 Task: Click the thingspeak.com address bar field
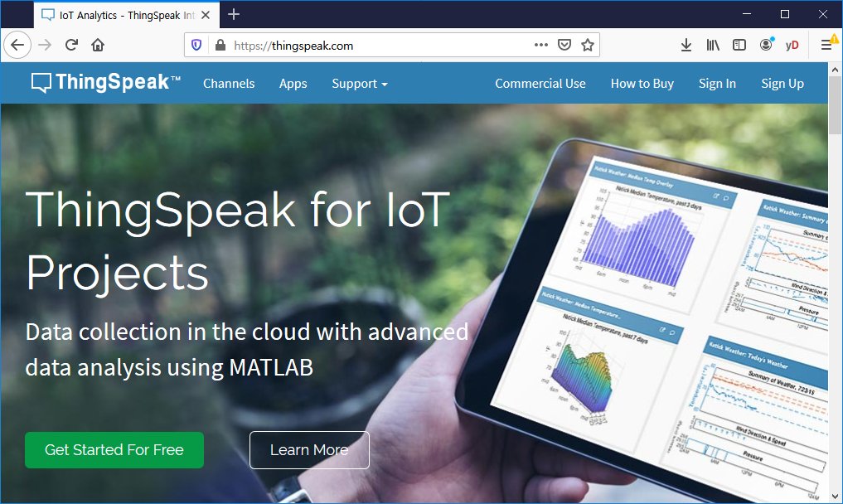point(376,46)
